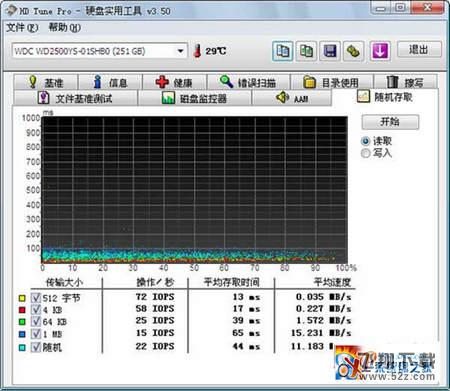
Task: Toggle the 4 KB checkbox
Action: pyautogui.click(x=36, y=310)
